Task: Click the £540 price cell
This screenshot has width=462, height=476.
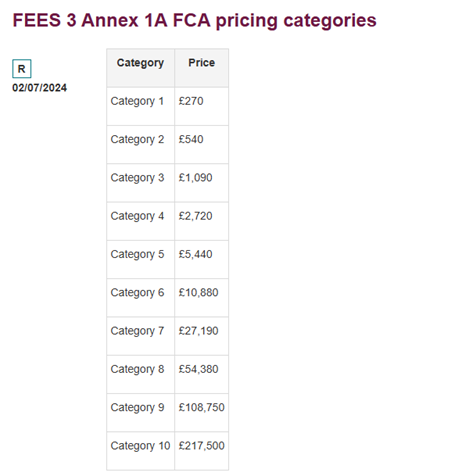Action: [201, 145]
